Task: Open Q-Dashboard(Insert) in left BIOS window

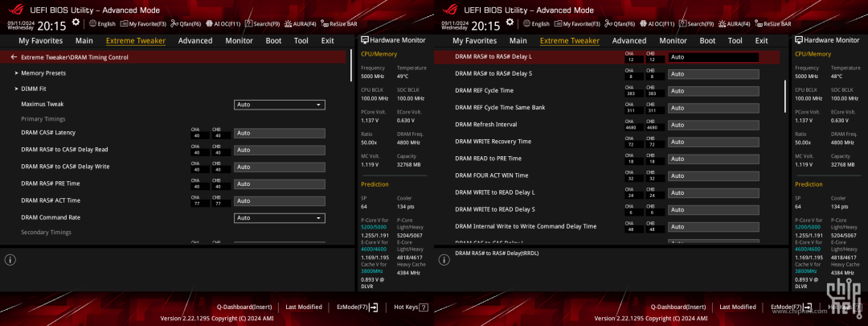Action: (244, 307)
